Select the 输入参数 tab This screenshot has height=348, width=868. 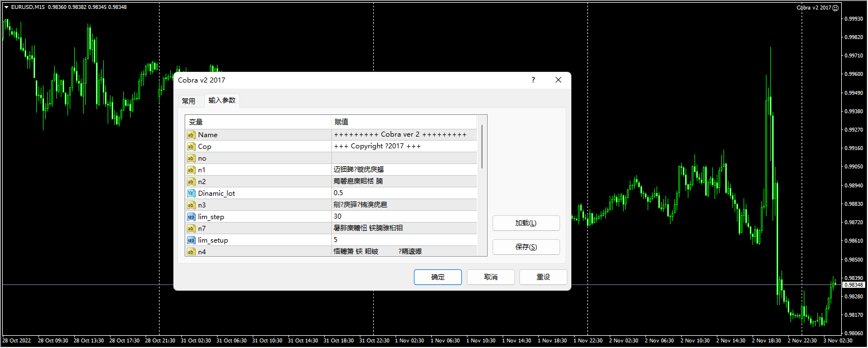[222, 101]
